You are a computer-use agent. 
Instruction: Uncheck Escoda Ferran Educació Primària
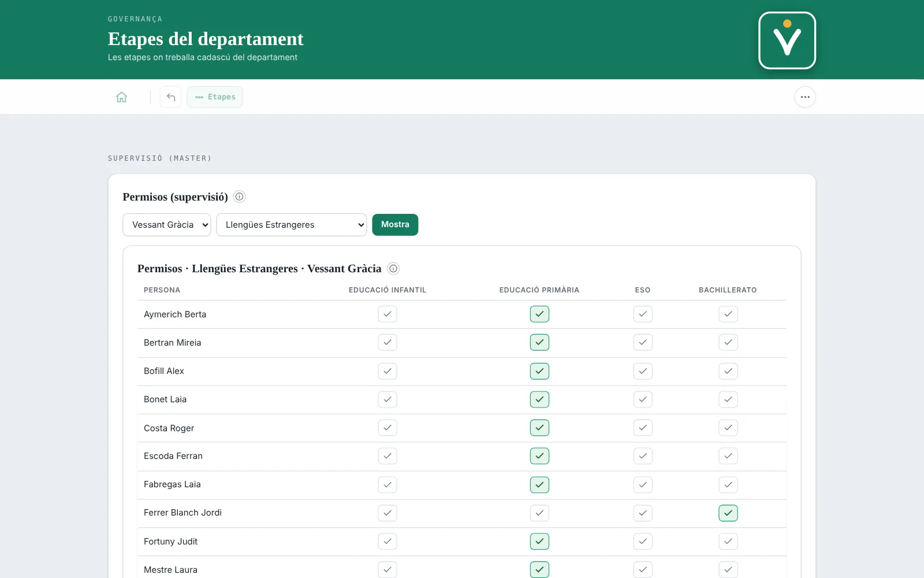(539, 456)
